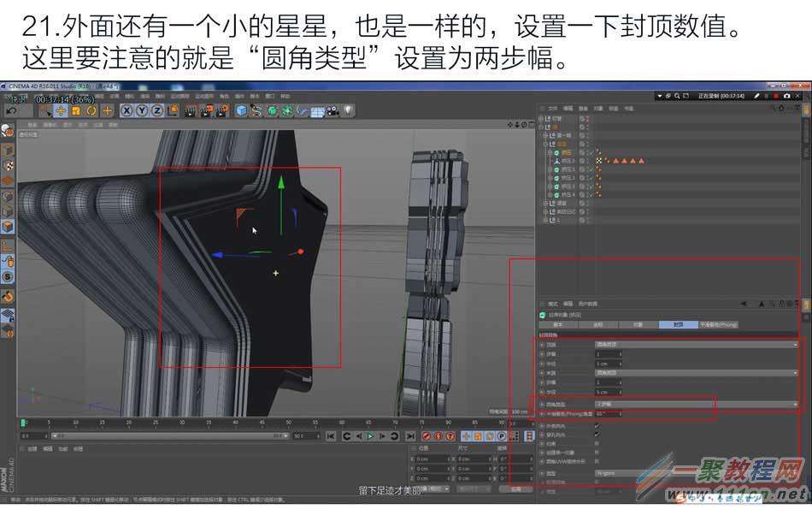Click the magnet snap icon in left sidebar
The image size is (812, 509).
coord(7,297)
